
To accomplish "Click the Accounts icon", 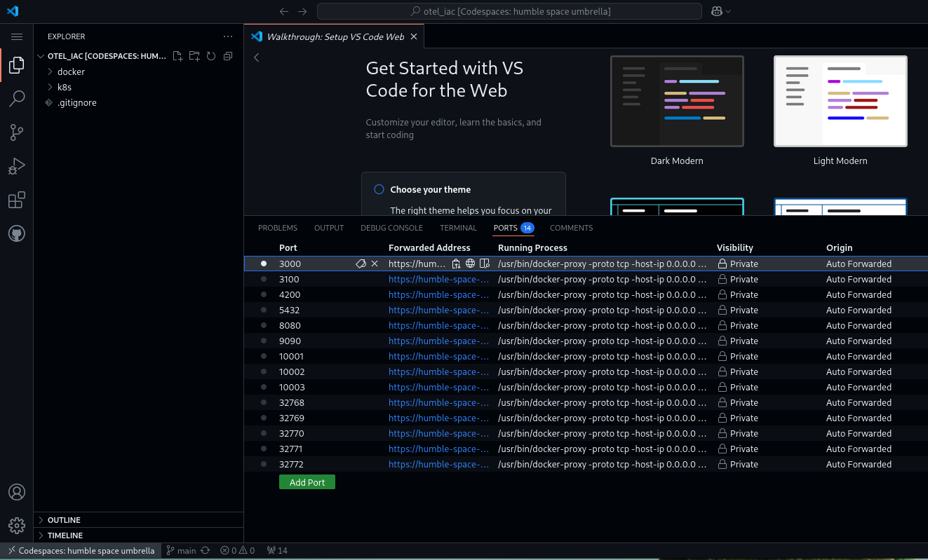I will [17, 492].
